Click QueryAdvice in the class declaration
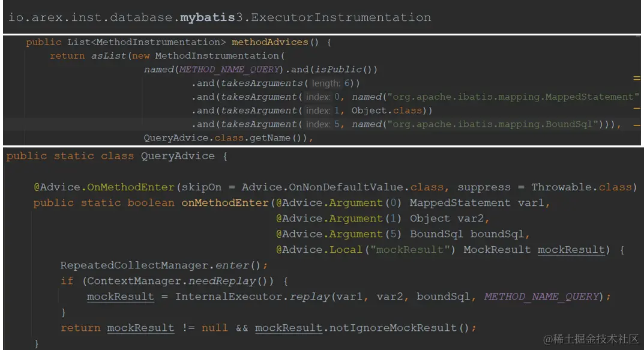The image size is (644, 350). (x=178, y=156)
